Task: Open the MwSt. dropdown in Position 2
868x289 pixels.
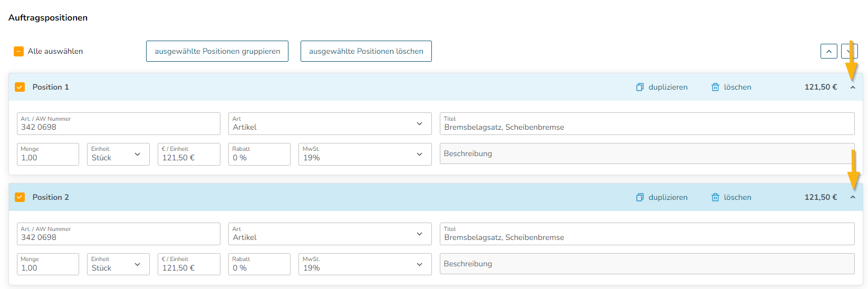Action: tap(365, 264)
